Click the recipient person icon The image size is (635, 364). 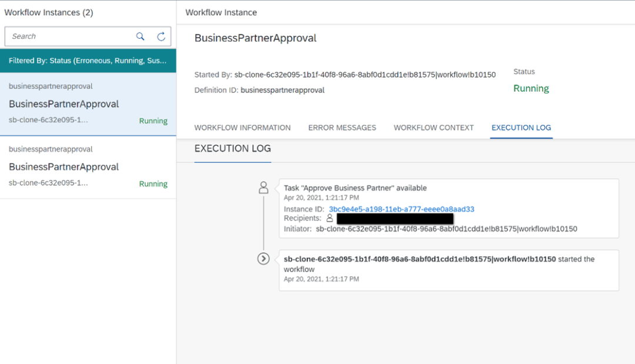pyautogui.click(x=330, y=218)
